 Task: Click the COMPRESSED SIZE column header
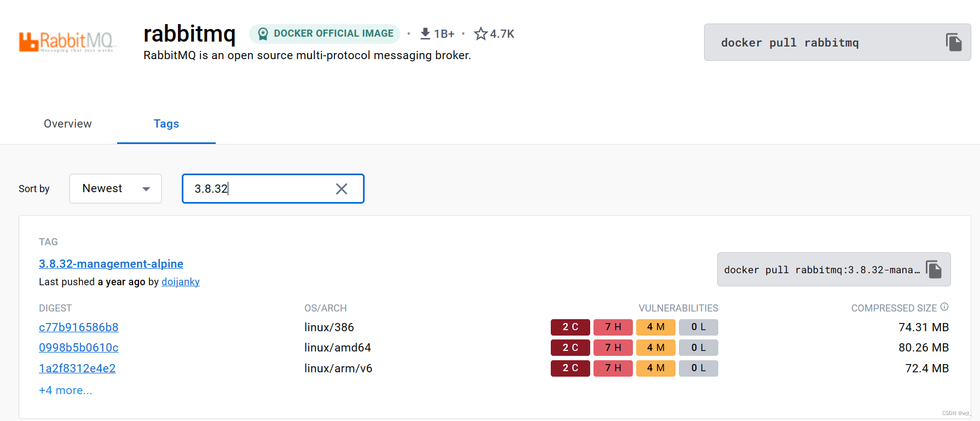coord(894,308)
